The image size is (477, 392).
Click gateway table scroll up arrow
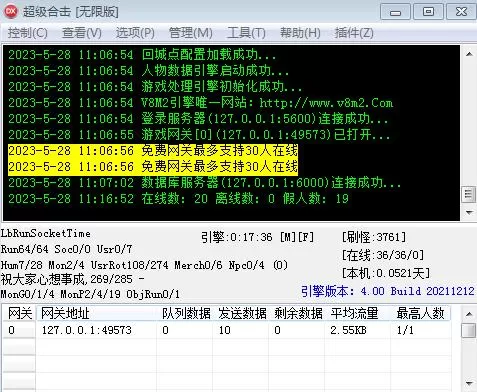[x=469, y=314]
